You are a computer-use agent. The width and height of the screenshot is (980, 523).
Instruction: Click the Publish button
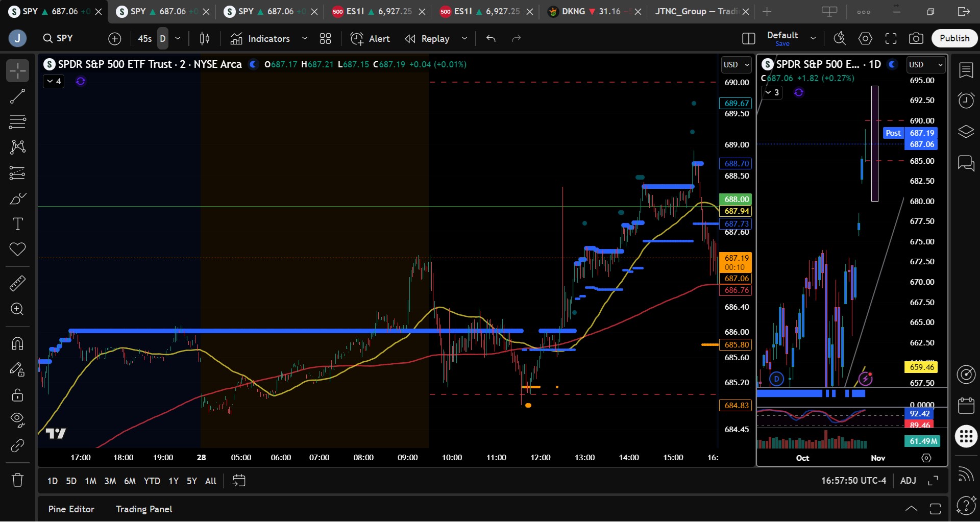coord(954,38)
